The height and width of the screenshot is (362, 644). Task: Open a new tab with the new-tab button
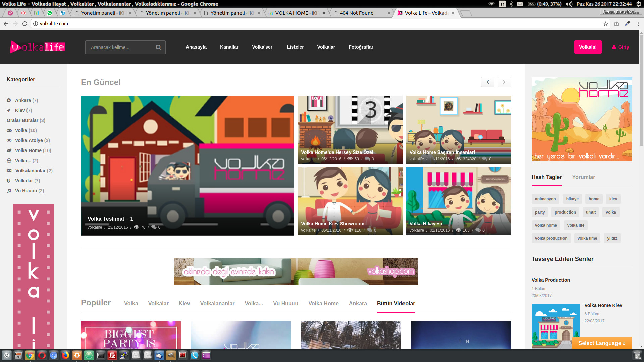pyautogui.click(x=466, y=13)
